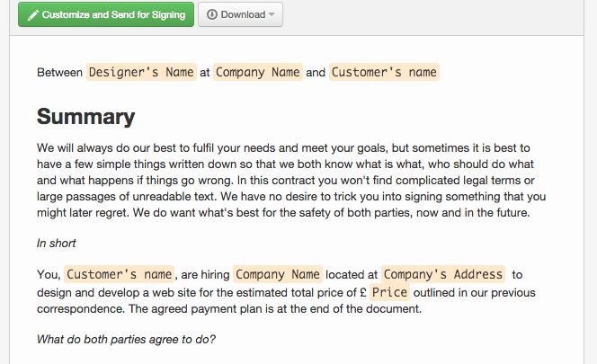Select Customer's name field after 'and'
This screenshot has width=597, height=364.
click(x=384, y=72)
